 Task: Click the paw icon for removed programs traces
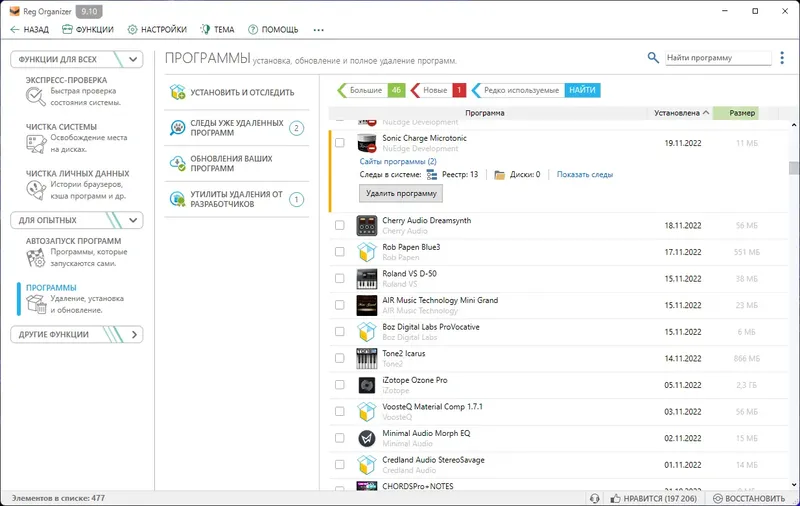[x=178, y=128]
